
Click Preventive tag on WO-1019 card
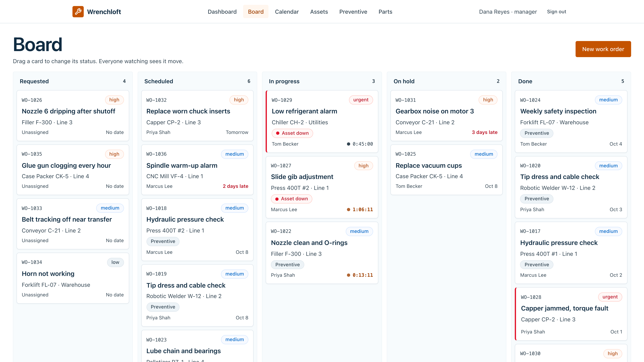(163, 307)
